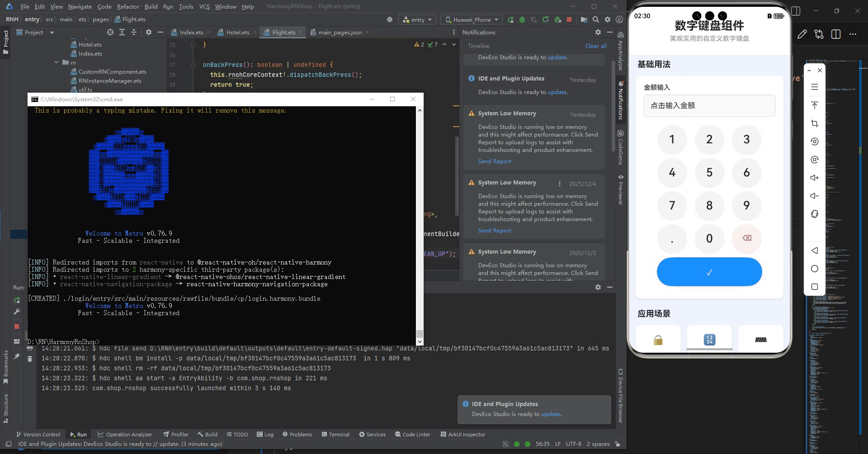Viewport: 868px width, 454px height.
Task: Open the File menu
Action: [x=25, y=6]
